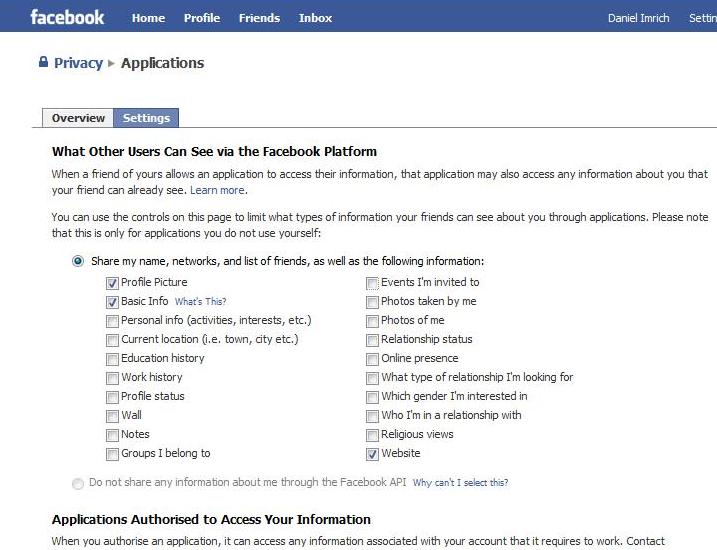Open the Home menu item

tap(148, 18)
